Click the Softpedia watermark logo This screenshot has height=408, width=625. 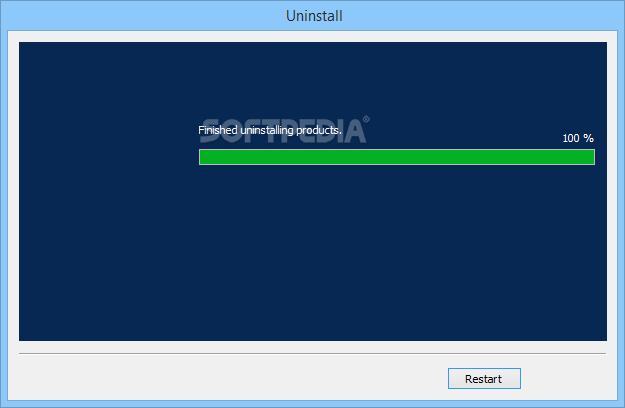[284, 130]
